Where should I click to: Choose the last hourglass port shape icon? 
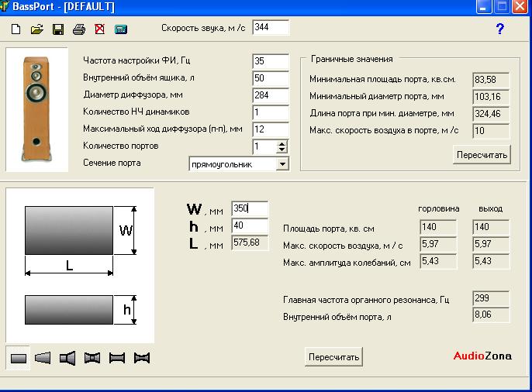coord(141,358)
